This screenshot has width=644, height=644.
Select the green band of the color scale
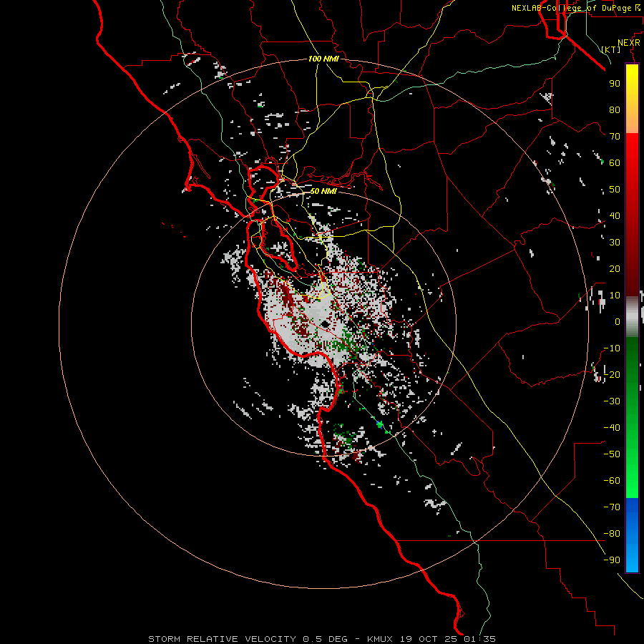coord(632,418)
